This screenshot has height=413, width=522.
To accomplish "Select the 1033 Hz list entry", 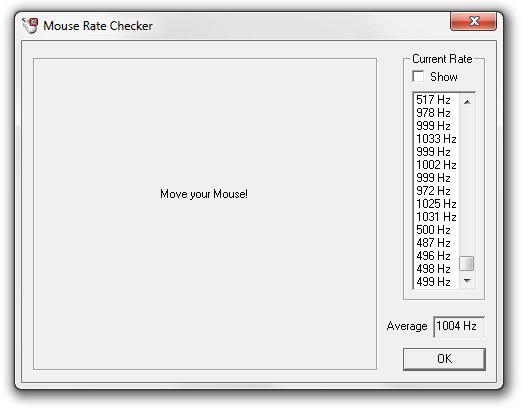I will click(436, 139).
